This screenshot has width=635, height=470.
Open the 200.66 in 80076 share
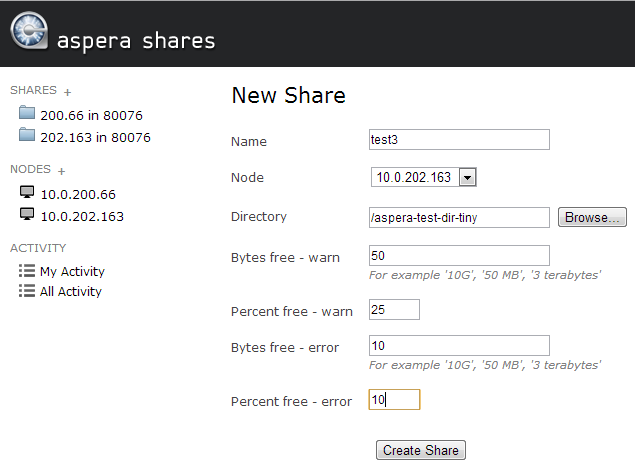(x=95, y=115)
